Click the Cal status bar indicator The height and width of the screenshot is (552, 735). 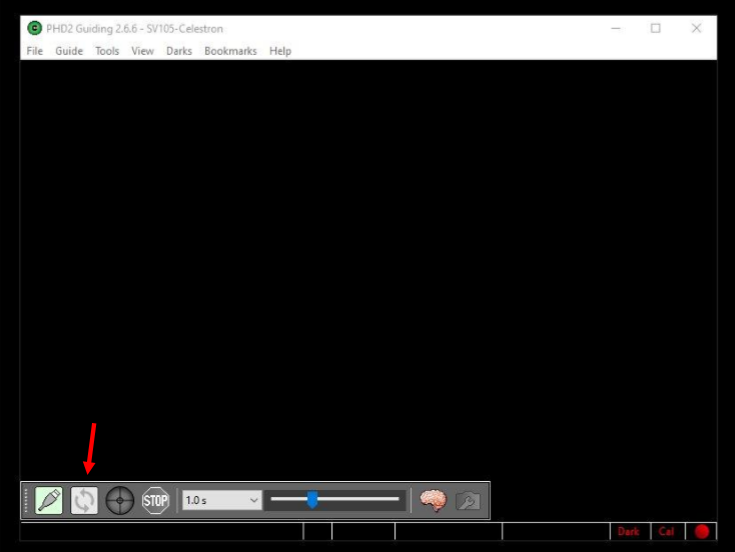point(666,531)
